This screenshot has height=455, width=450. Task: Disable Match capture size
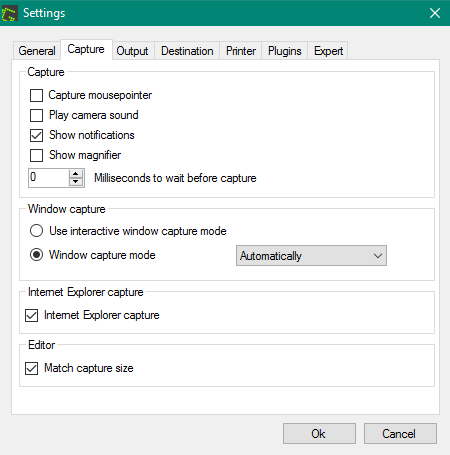click(x=31, y=368)
